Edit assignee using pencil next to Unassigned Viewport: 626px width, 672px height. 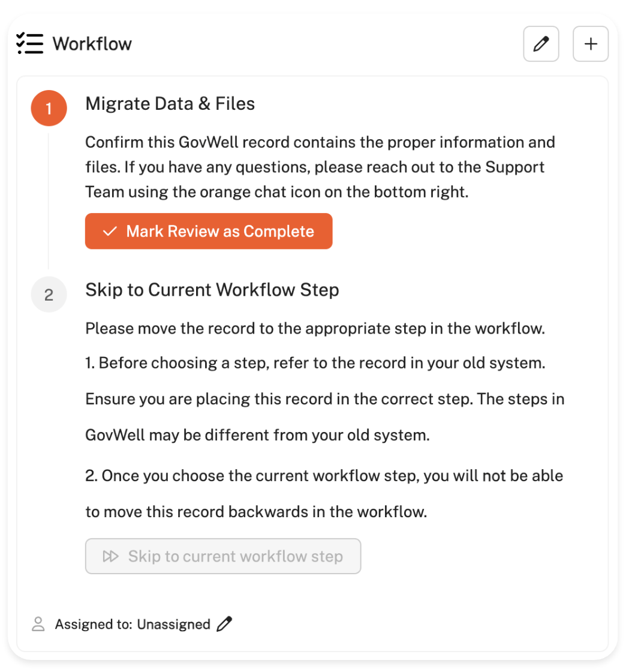click(x=225, y=624)
